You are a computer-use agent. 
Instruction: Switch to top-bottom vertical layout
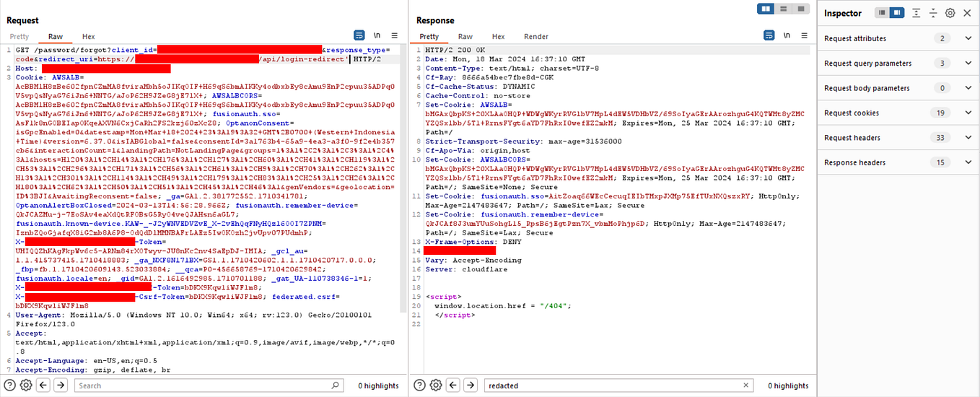click(x=782, y=9)
